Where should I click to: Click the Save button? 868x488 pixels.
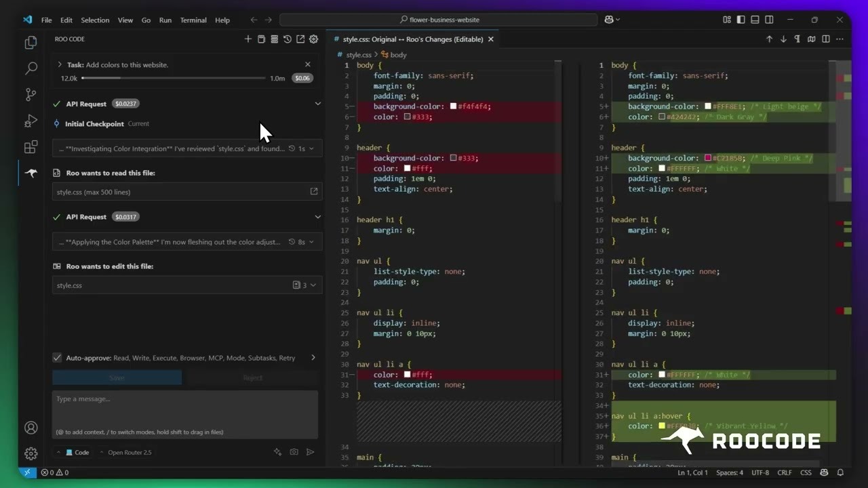click(x=117, y=378)
